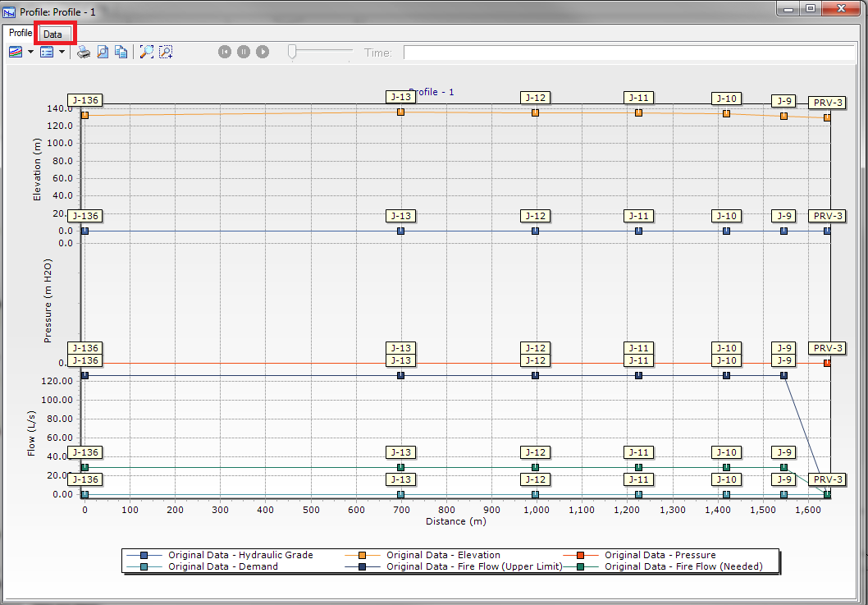Open the chart settings icon

click(x=16, y=53)
